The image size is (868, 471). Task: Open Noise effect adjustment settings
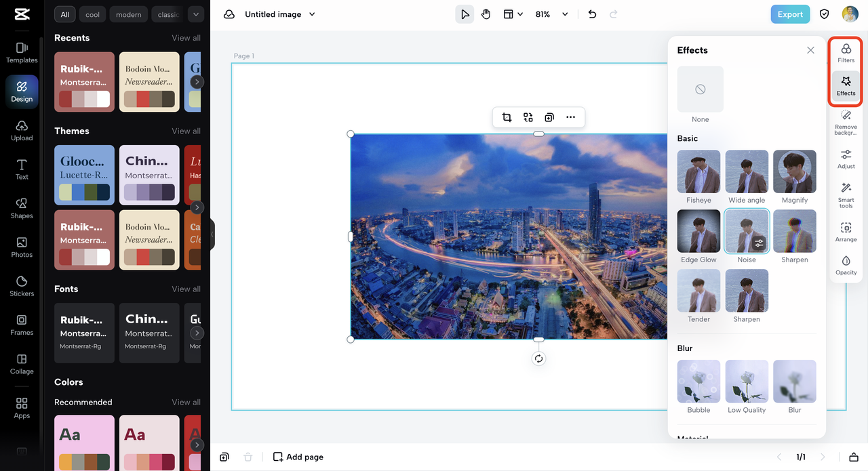click(759, 243)
